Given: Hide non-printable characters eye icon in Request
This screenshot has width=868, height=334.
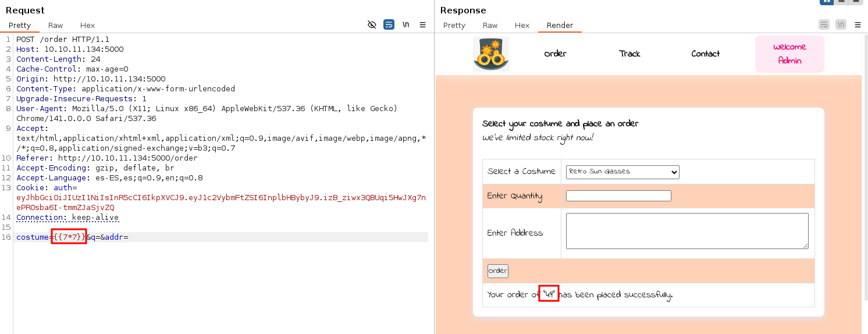Looking at the screenshot, I should tap(372, 24).
